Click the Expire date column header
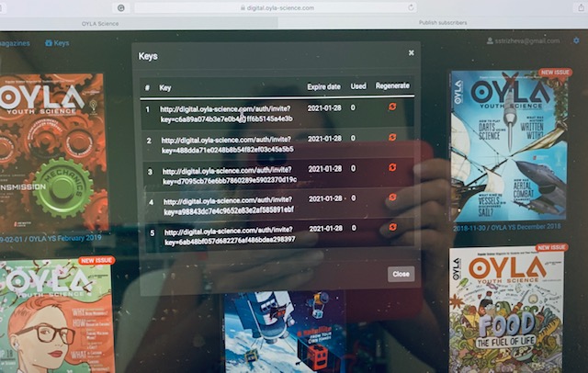The image size is (588, 373). [x=323, y=86]
